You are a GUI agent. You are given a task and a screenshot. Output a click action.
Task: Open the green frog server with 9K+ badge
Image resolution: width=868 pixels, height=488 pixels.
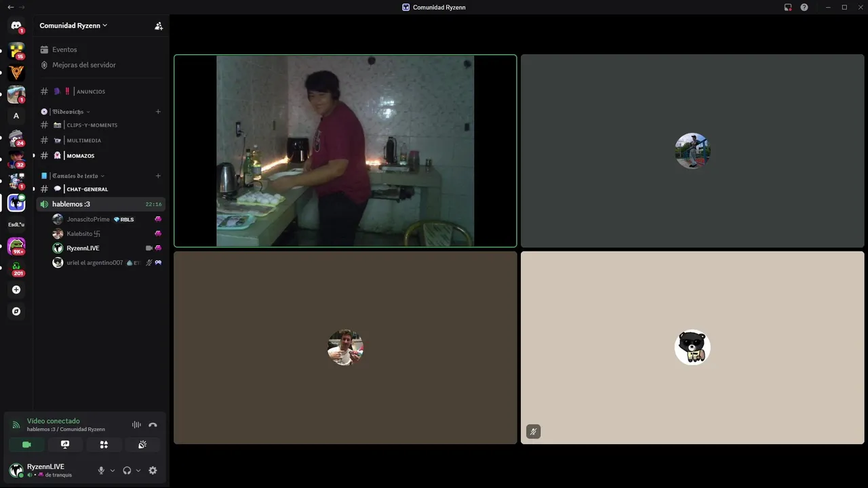tap(16, 246)
